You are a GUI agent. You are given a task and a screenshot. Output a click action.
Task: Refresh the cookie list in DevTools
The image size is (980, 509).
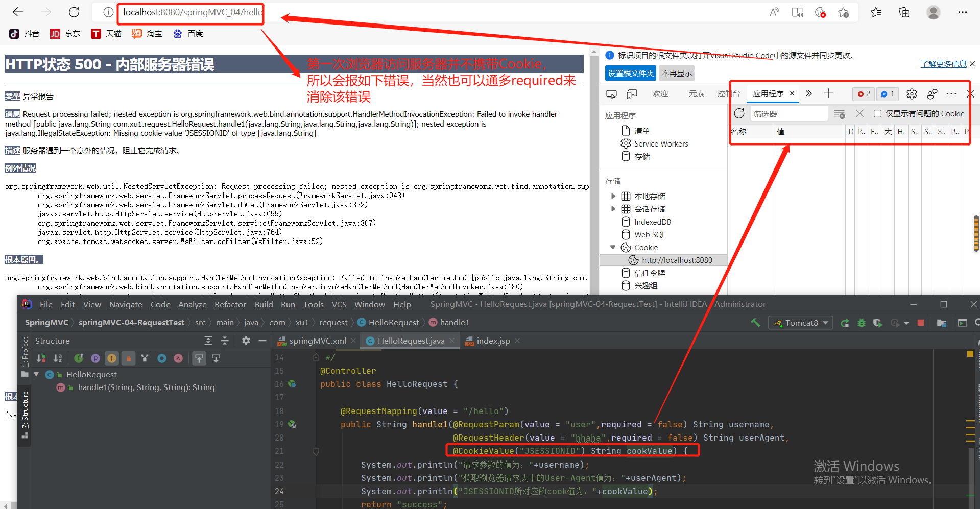click(x=739, y=113)
